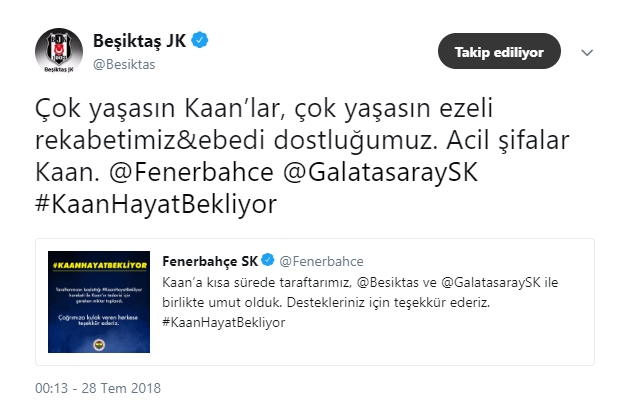Open the Beşiktaş JK profile avatar
This screenshot has height=407, width=630.
point(59,51)
